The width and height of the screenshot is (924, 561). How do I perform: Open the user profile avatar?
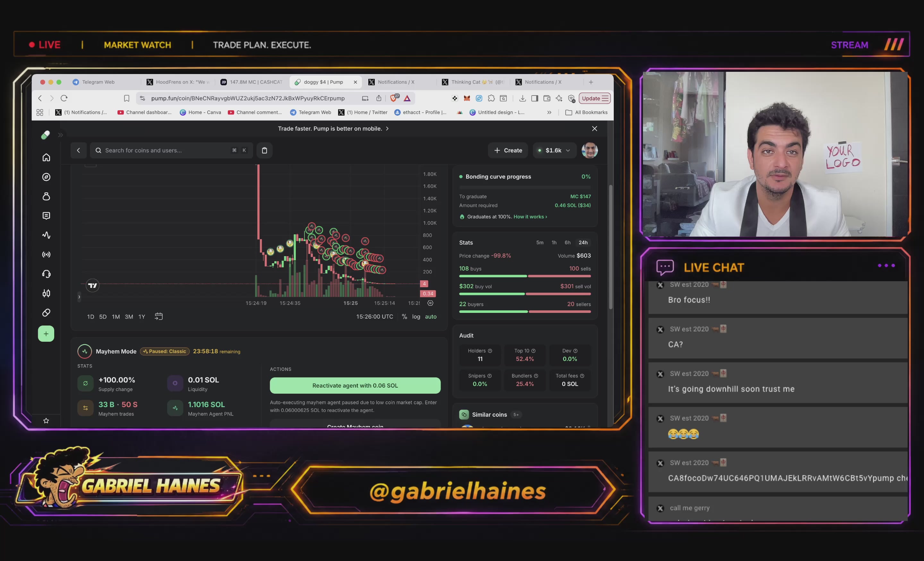[590, 150]
